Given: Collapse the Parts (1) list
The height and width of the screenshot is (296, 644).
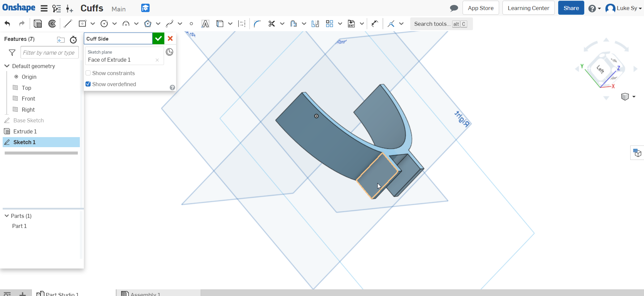Looking at the screenshot, I should [7, 216].
